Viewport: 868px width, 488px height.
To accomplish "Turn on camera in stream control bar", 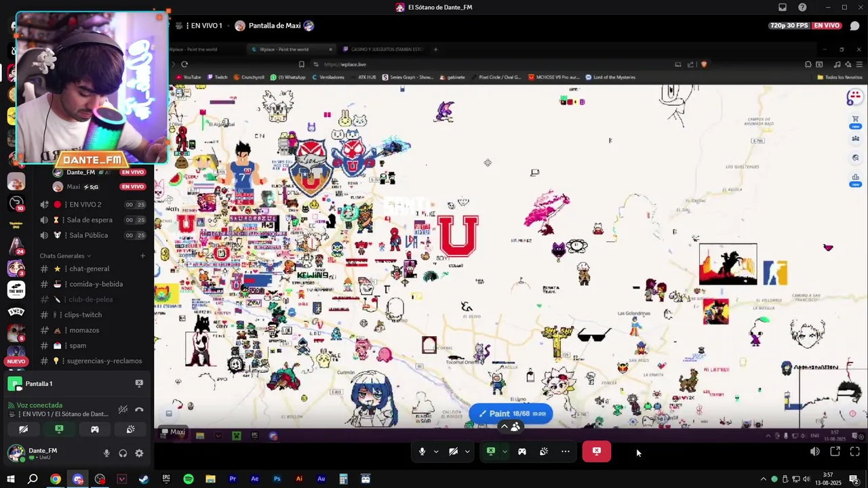I will coord(453,451).
